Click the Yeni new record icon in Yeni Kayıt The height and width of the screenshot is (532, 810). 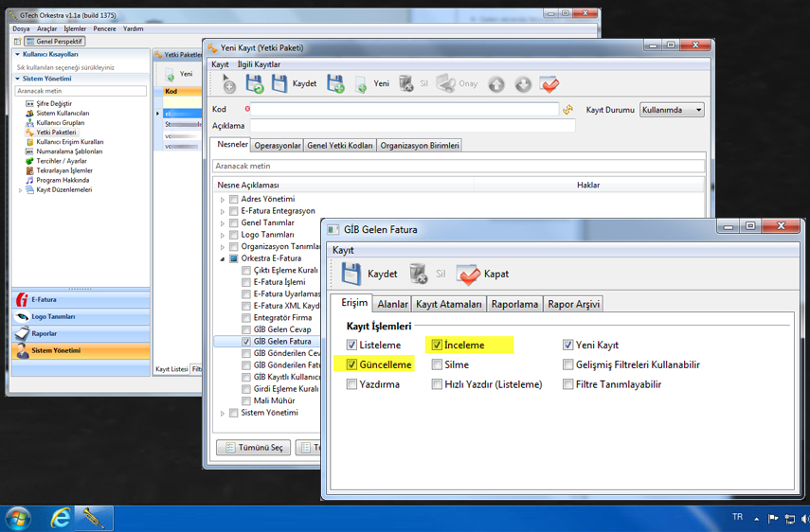click(361, 84)
